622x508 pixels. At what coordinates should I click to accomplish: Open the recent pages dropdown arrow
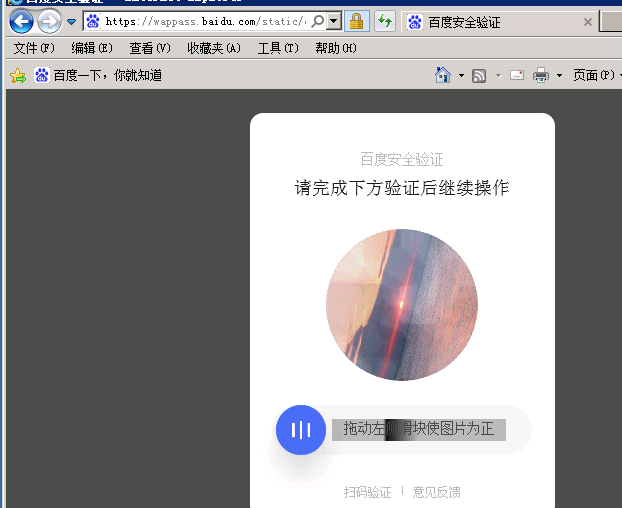71,22
